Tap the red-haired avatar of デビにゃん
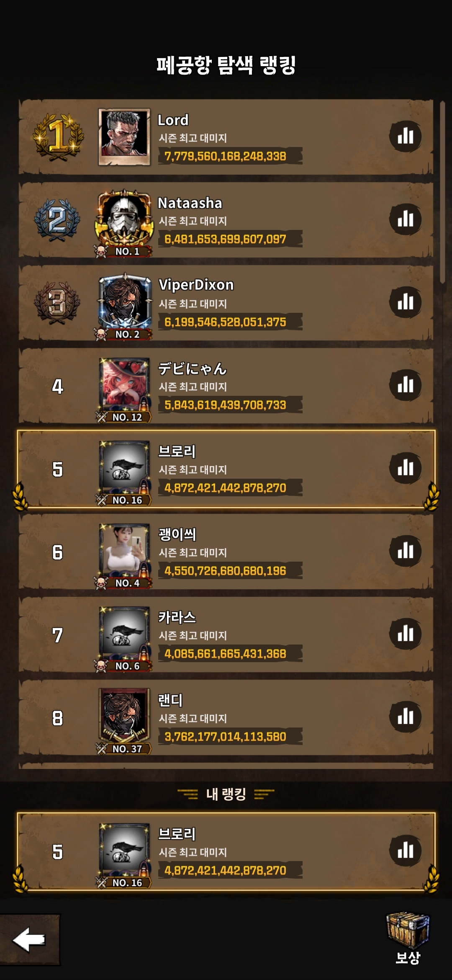452x980 pixels. click(124, 384)
